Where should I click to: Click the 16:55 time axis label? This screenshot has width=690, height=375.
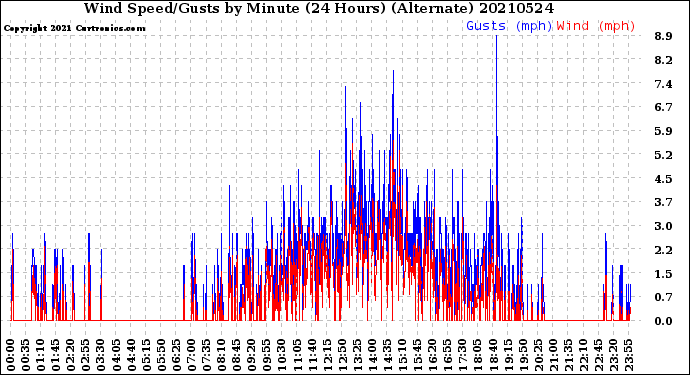[x=448, y=355]
